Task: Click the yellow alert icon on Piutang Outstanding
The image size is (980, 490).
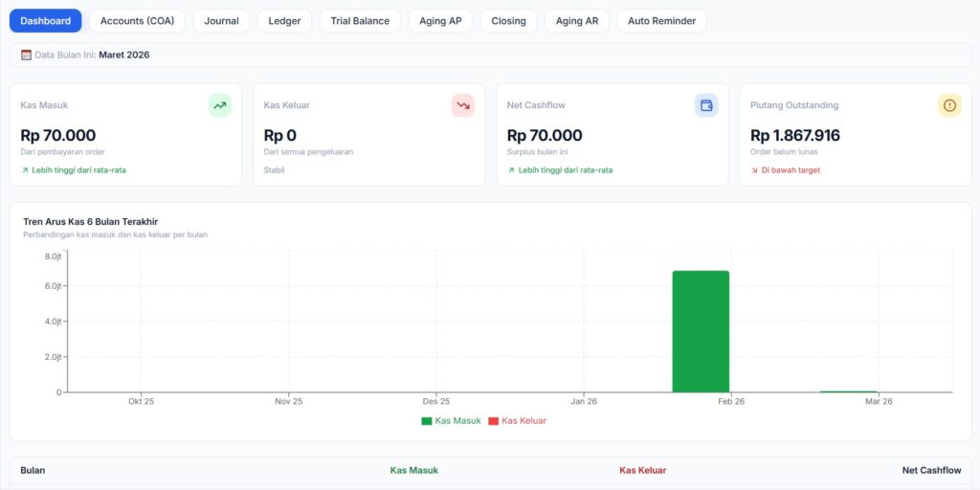Action: tap(949, 105)
